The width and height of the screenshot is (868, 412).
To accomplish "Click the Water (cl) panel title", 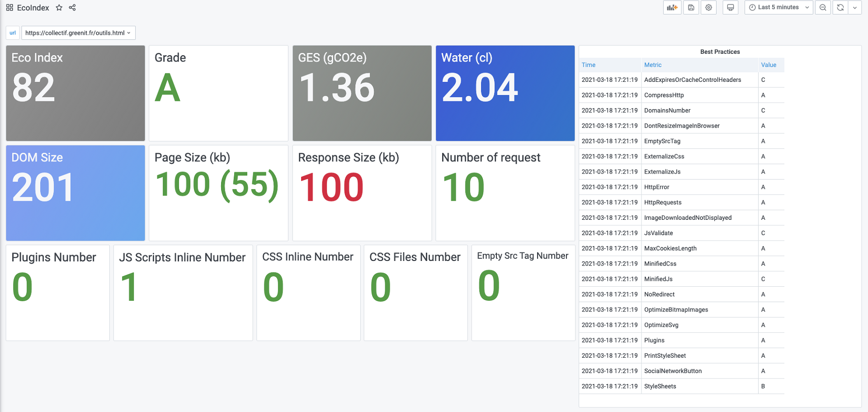I will click(467, 58).
